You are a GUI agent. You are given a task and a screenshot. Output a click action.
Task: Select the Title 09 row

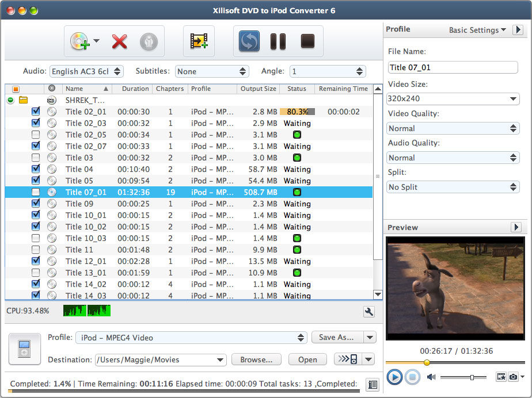click(x=189, y=204)
